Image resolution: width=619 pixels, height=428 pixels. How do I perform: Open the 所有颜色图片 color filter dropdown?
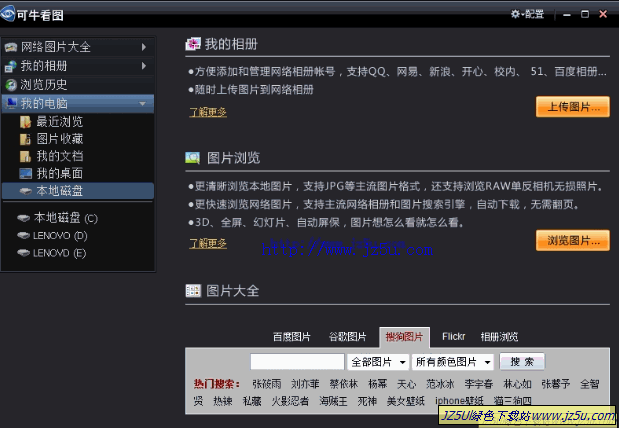click(x=454, y=361)
